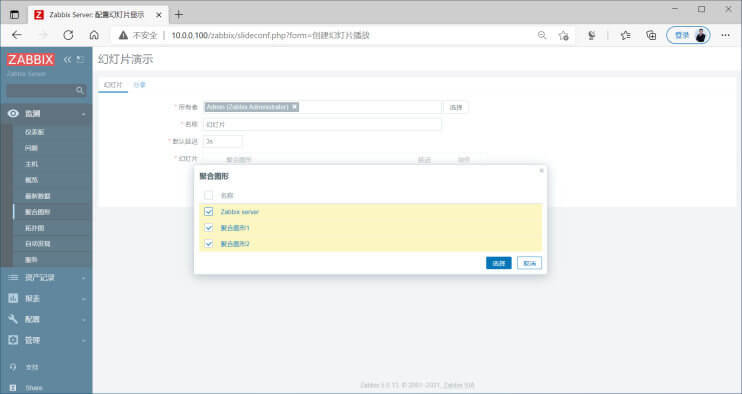Switch to the 分享 tab
Screen dimensions: 742x394
click(x=140, y=85)
